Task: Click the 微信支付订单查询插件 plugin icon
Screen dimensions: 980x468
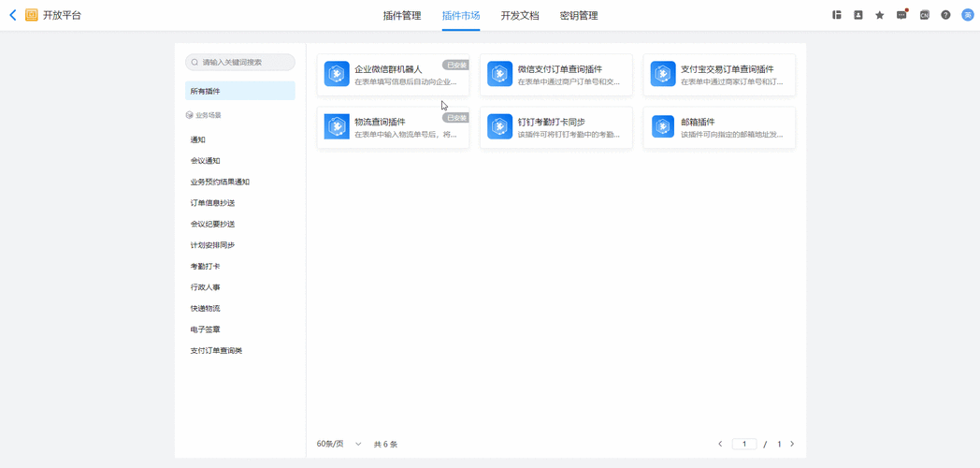Action: 499,74
